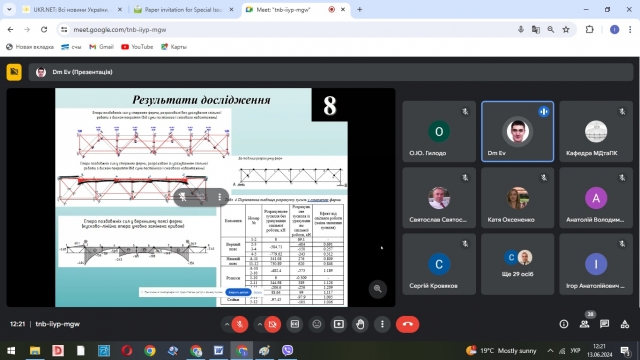Expand video settings arrow beside camera
640x360 pixels.
click(x=260, y=324)
